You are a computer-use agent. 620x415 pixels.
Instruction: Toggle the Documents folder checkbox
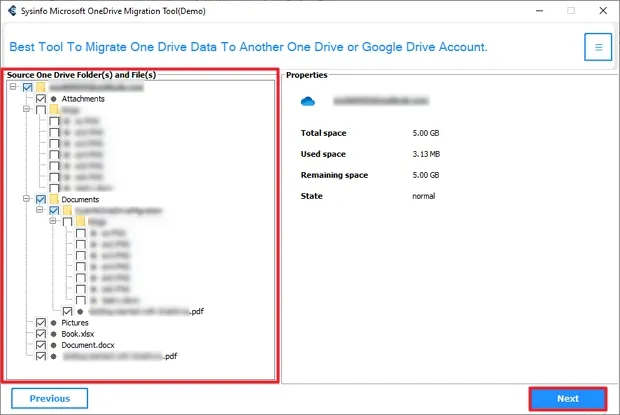tap(40, 199)
